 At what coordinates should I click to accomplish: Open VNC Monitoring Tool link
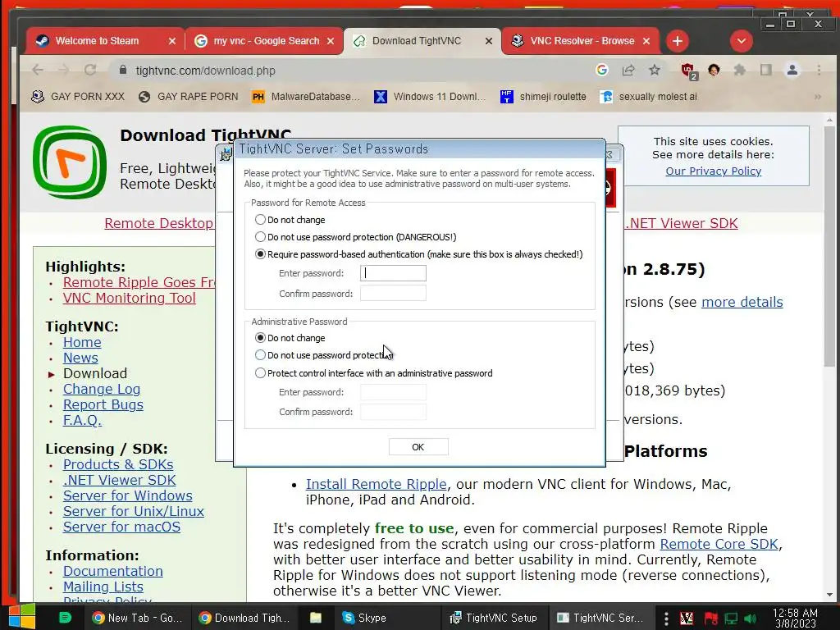click(x=129, y=298)
